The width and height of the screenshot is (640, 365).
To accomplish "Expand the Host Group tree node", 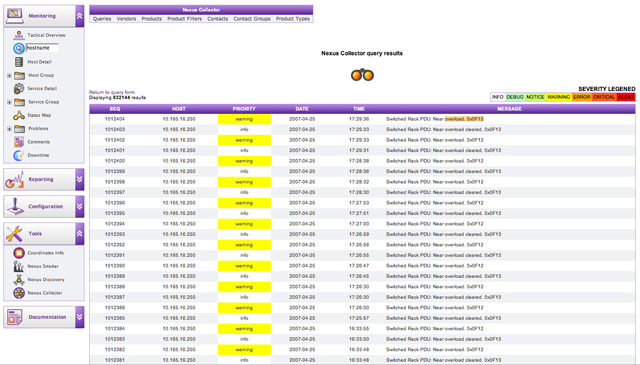I will click(x=9, y=76).
